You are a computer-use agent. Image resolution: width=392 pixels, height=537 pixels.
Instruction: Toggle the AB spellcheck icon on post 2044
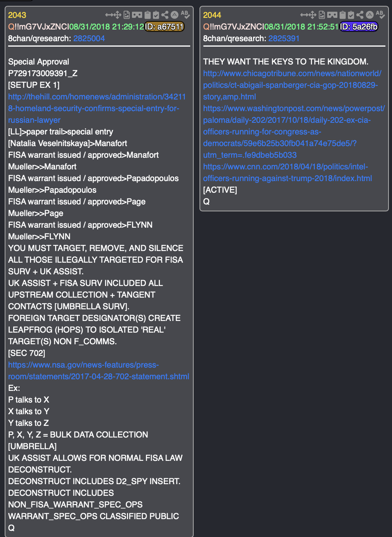click(380, 14)
